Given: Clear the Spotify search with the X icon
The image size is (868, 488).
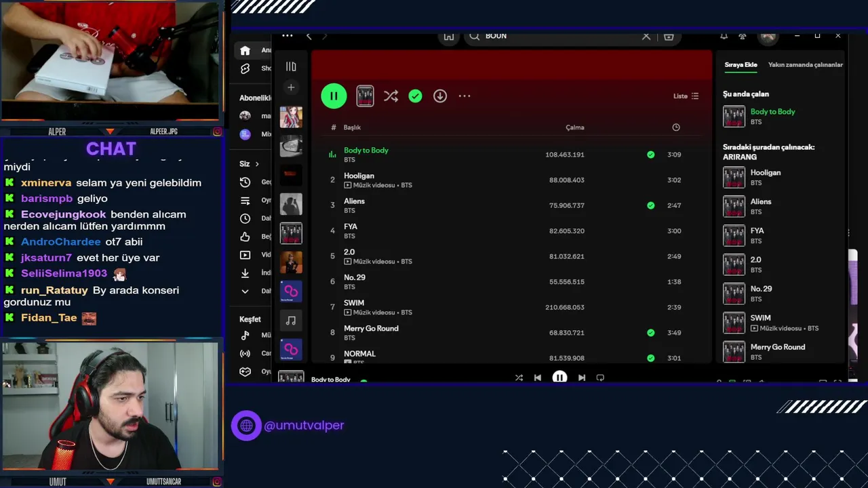Looking at the screenshot, I should click(x=646, y=37).
